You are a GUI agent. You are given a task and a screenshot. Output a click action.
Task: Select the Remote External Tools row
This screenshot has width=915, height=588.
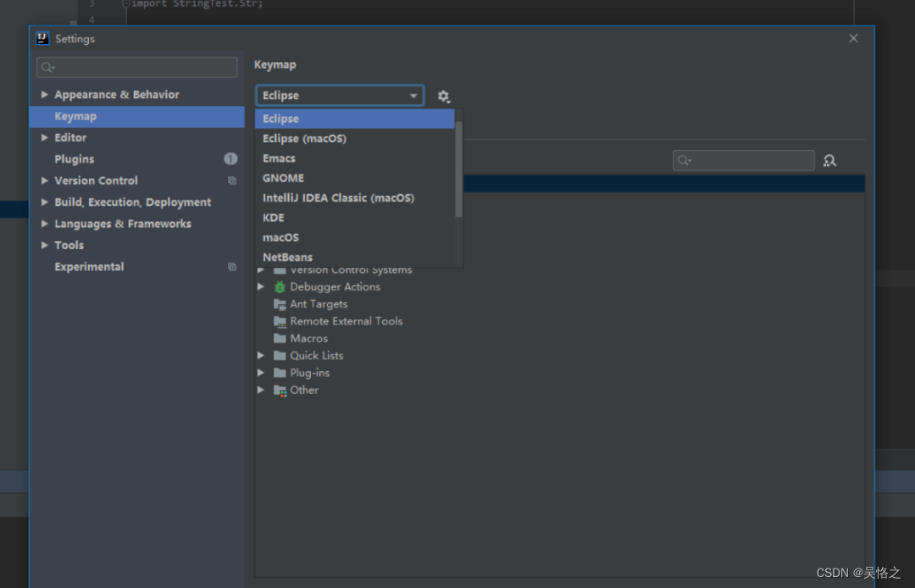point(560,321)
